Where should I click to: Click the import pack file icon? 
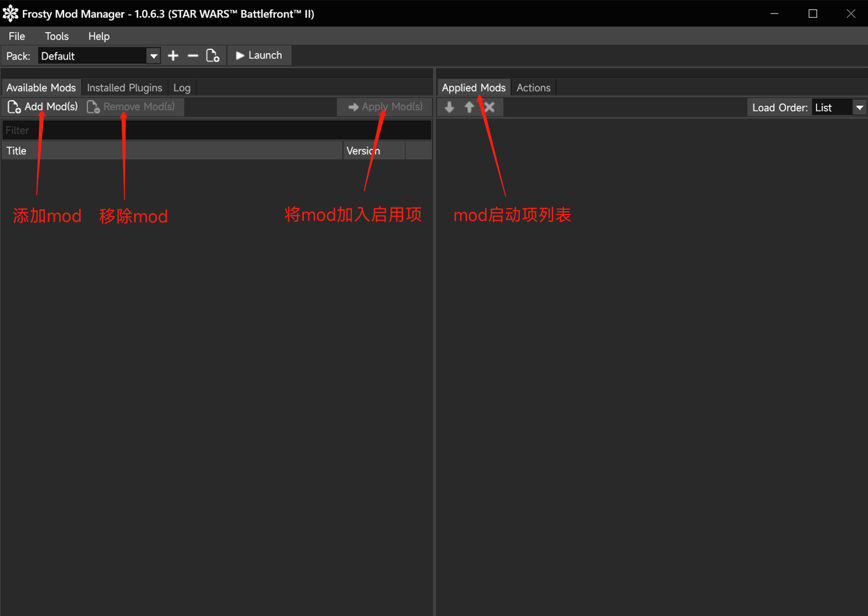[213, 56]
